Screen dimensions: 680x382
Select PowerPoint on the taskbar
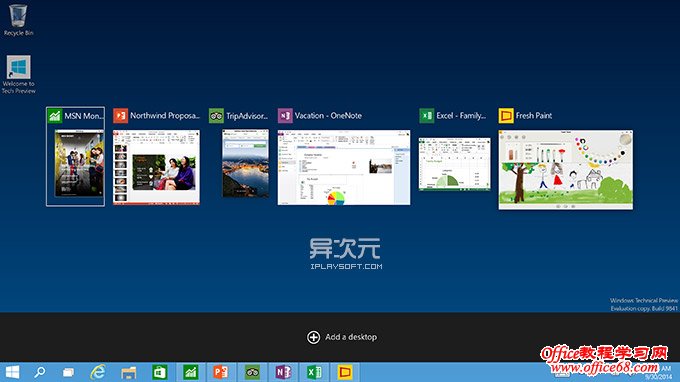(x=221, y=372)
